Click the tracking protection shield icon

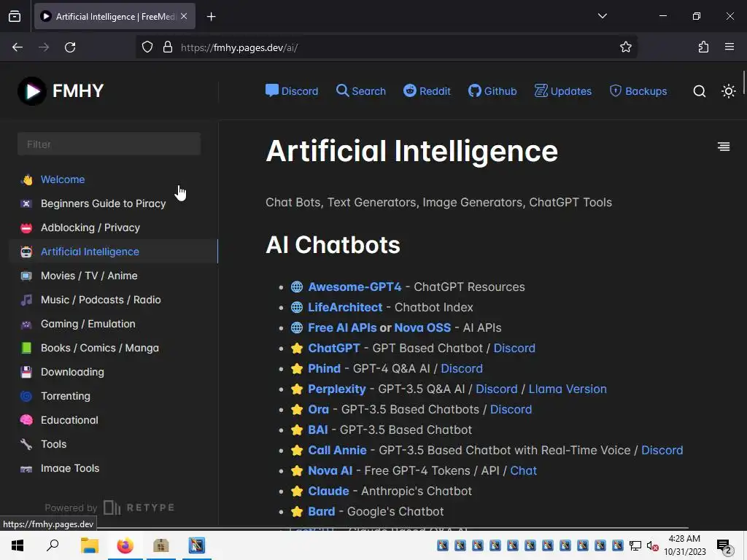point(147,47)
